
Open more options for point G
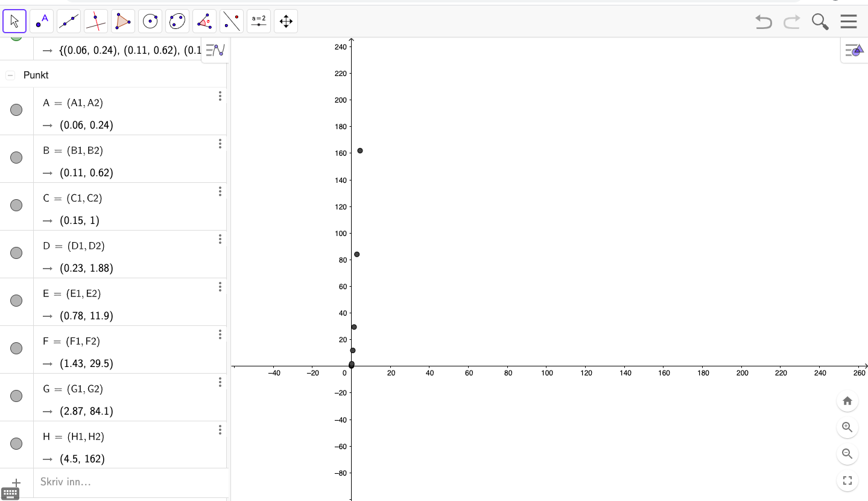click(220, 382)
